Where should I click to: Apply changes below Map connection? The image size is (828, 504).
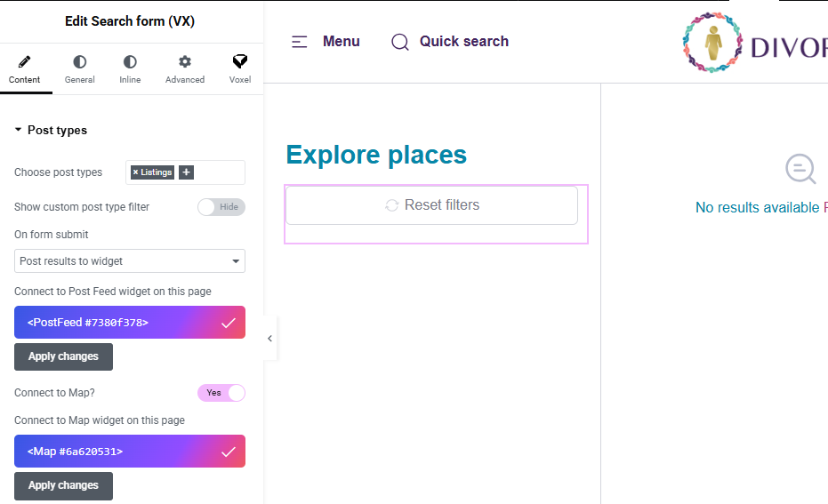click(63, 485)
